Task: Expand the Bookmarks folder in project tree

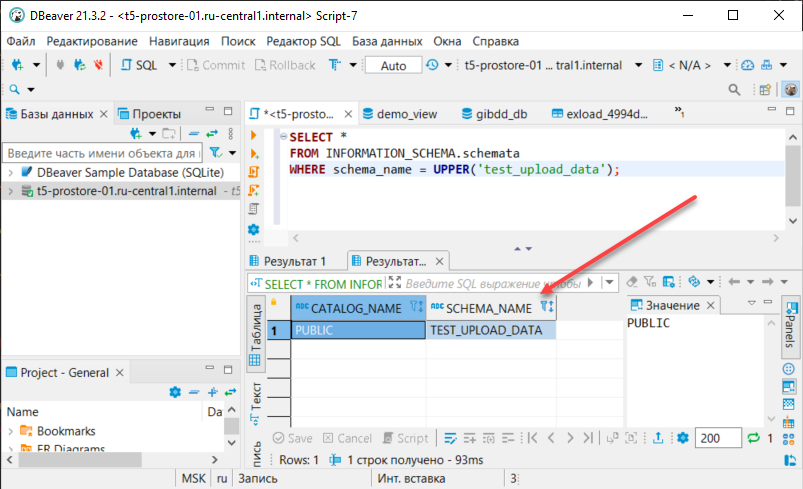Action: [10, 431]
